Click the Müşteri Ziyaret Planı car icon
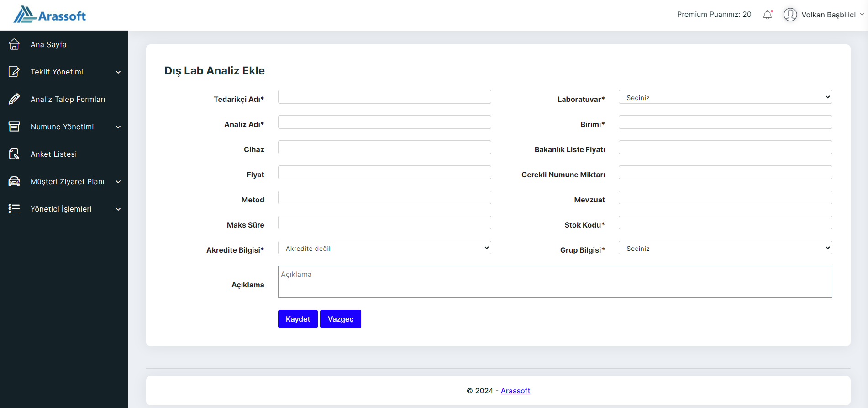Viewport: 868px width, 408px height. coord(14,181)
